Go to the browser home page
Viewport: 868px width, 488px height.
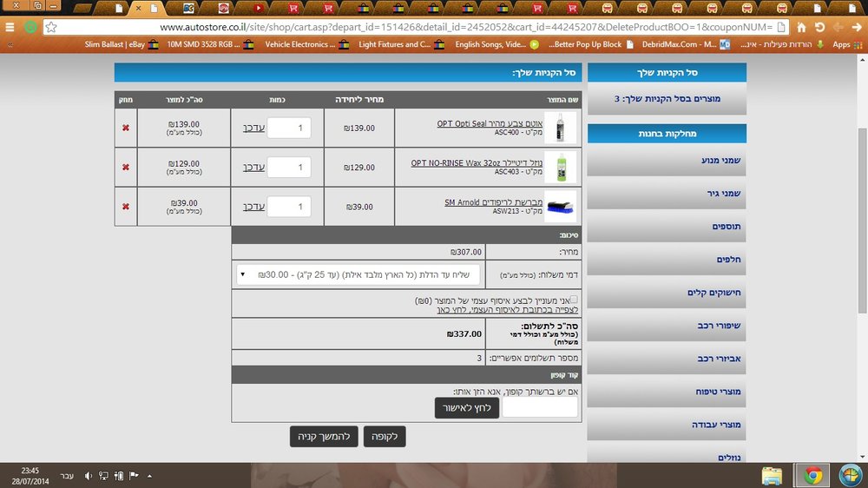click(x=801, y=27)
